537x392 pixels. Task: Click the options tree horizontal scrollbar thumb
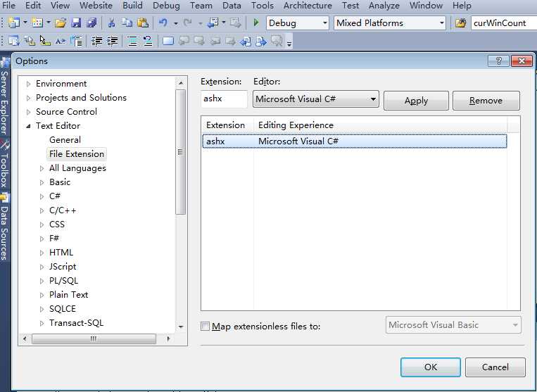pos(94,339)
